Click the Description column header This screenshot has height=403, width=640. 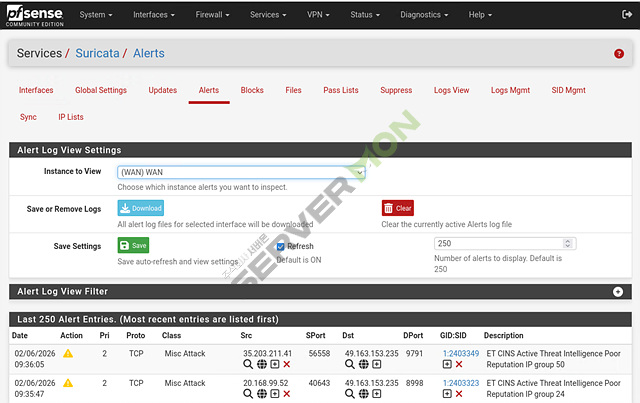[503, 336]
